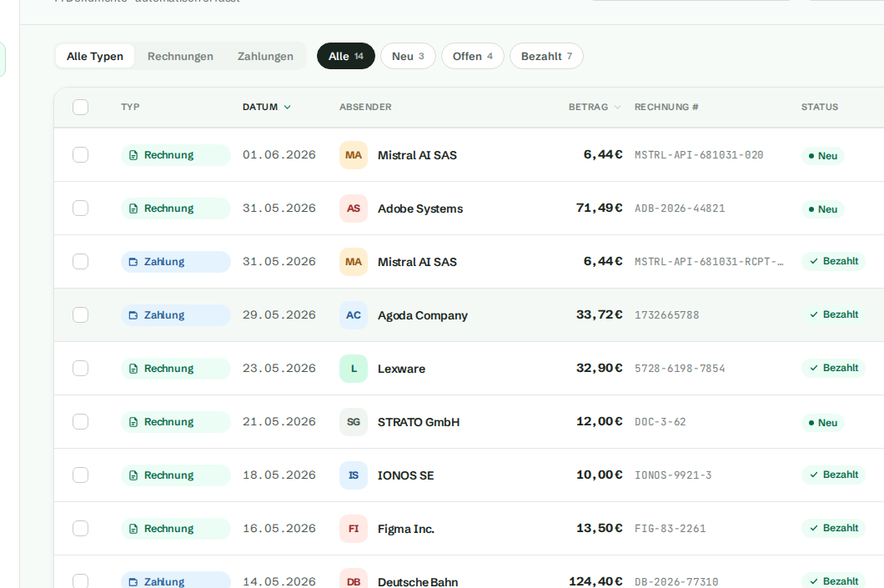Check the Adobe Systems row checkbox
884x588 pixels.
click(x=81, y=208)
